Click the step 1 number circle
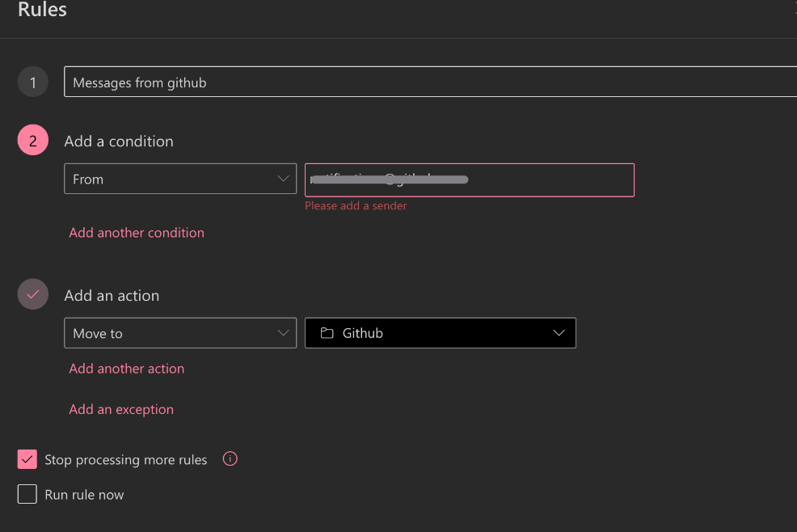This screenshot has height=532, width=797. pos(33,82)
